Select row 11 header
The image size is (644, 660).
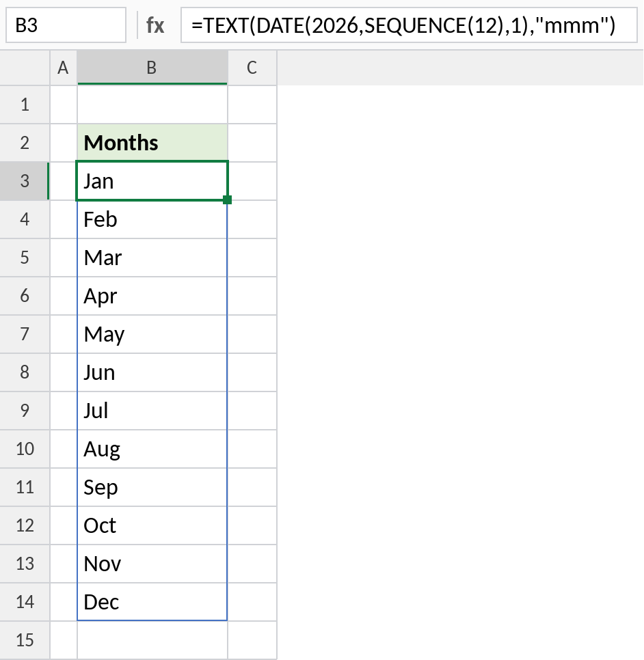coord(25,487)
